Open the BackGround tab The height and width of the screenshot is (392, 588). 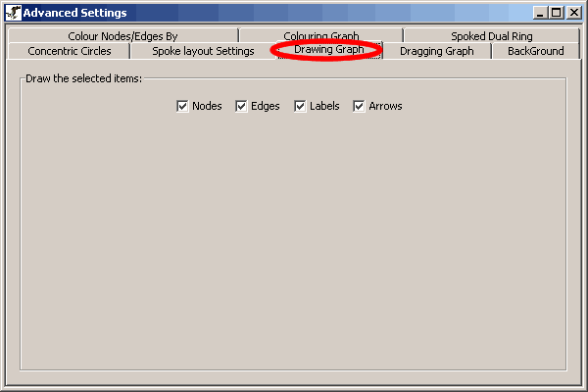coord(535,51)
